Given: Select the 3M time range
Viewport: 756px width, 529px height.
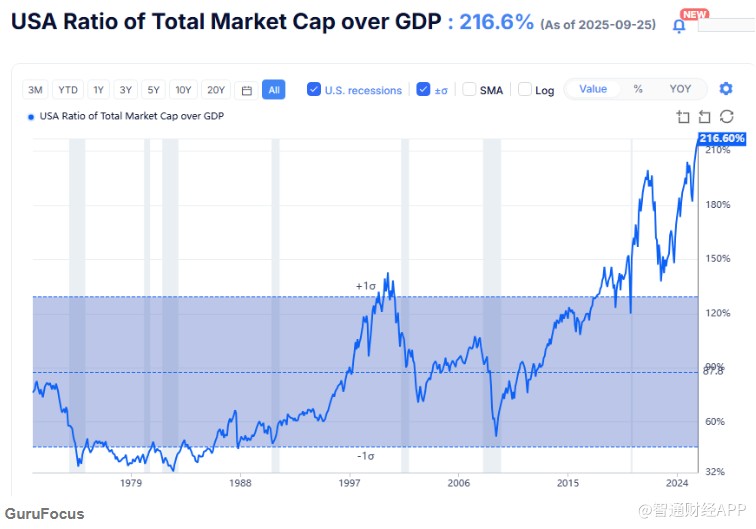Looking at the screenshot, I should point(36,90).
